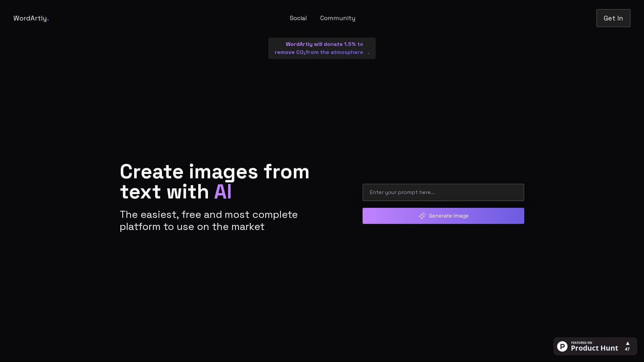Click the CO₂ subscript symbol in the banner
The height and width of the screenshot is (362, 644).
304,53
